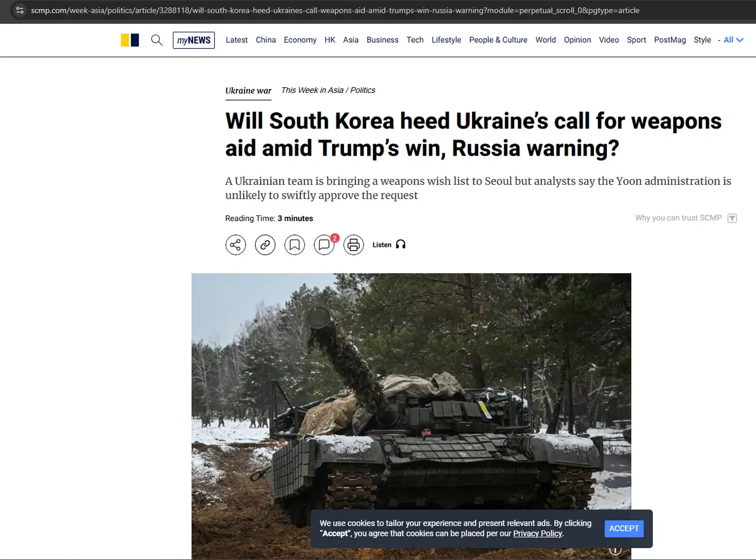
Task: Accept cookies via the ACCEPT button
Action: tap(624, 528)
